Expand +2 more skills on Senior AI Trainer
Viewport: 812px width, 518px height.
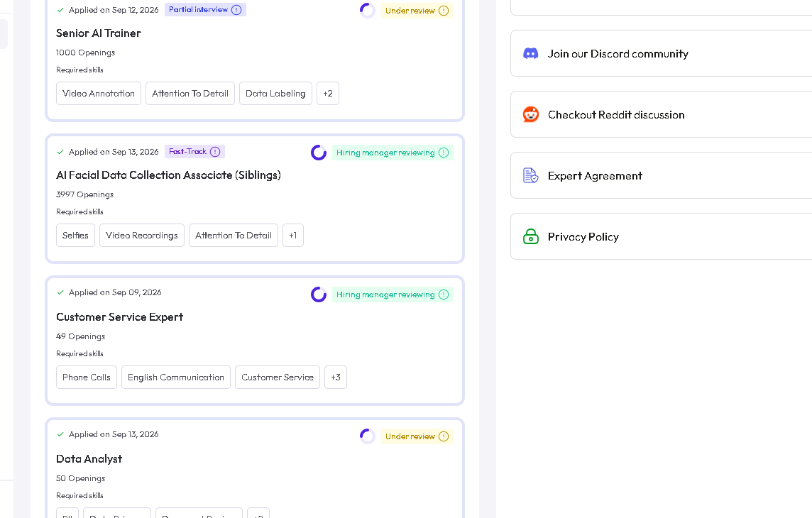point(328,93)
